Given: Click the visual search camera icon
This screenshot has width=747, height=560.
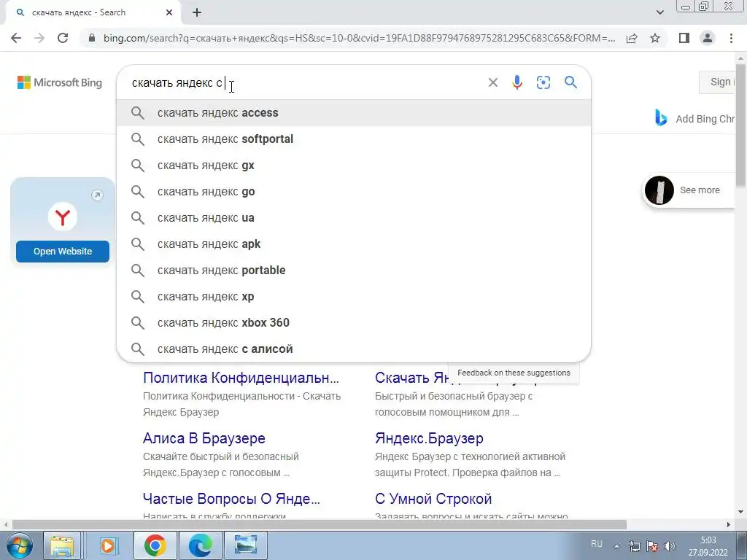Looking at the screenshot, I should pos(543,82).
